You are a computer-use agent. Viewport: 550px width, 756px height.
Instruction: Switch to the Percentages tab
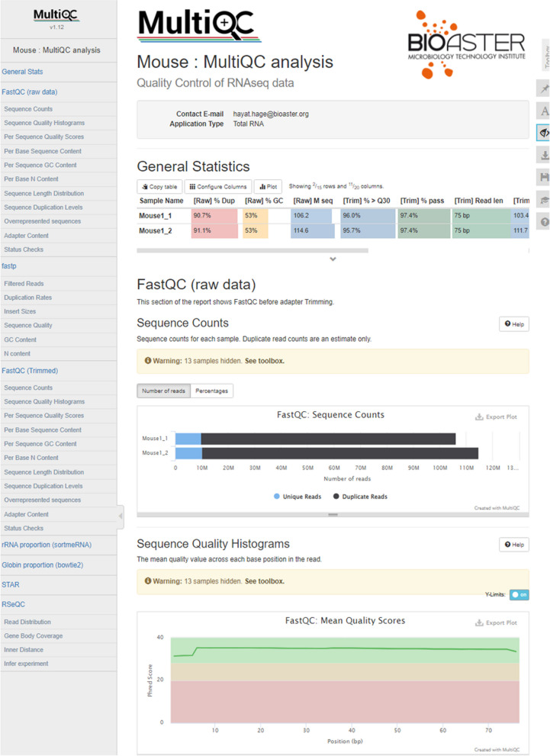point(211,391)
